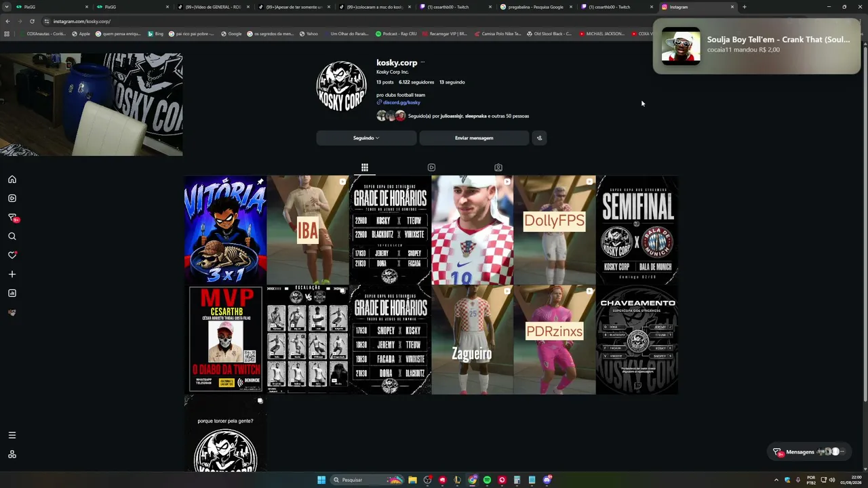The height and width of the screenshot is (488, 868).
Task: Open the Chaveamento bracket post
Action: (637, 340)
